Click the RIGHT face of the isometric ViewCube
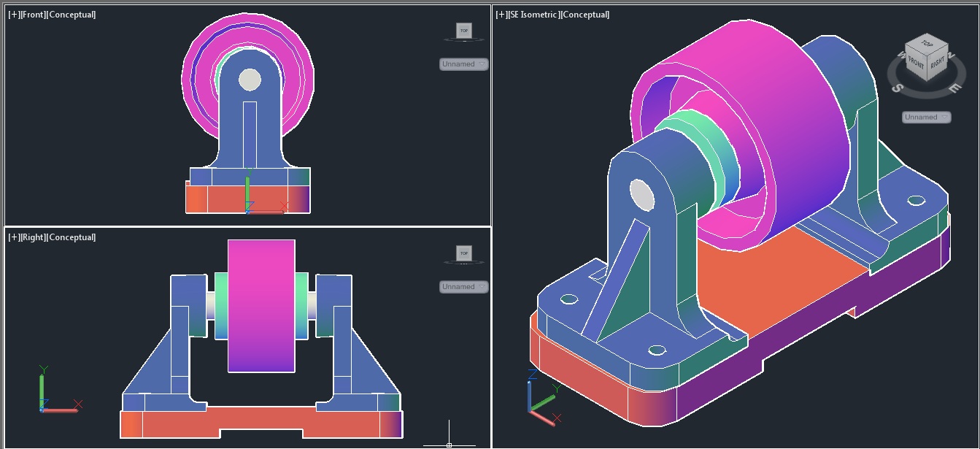The width and height of the screenshot is (980, 449). 937,63
